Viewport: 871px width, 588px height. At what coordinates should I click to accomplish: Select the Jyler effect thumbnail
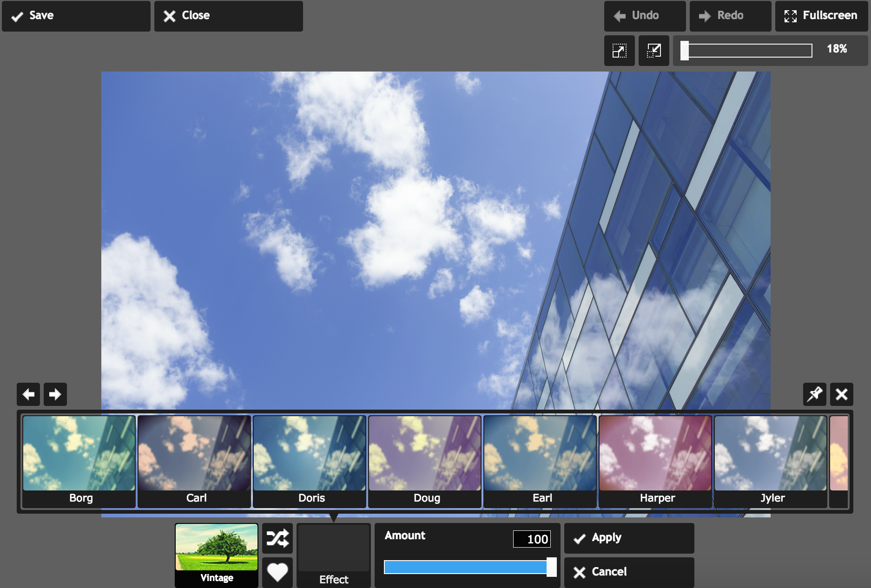[x=771, y=461]
